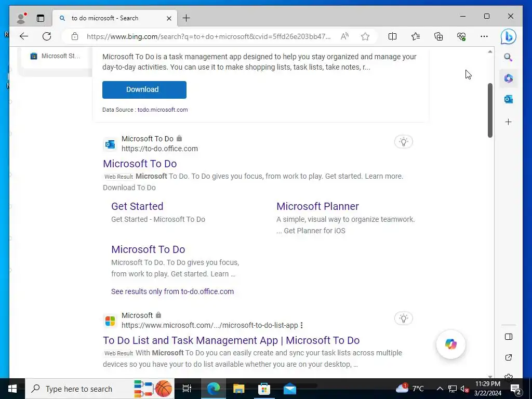Image resolution: width=532 pixels, height=399 pixels.
Task: Open the Microsoft Planner sublink
Action: (x=317, y=206)
